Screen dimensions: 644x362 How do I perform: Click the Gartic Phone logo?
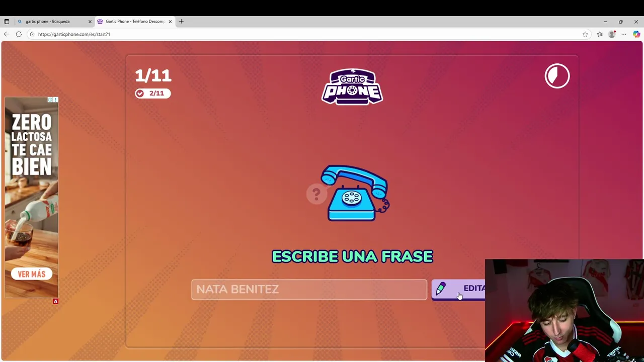[x=352, y=86]
